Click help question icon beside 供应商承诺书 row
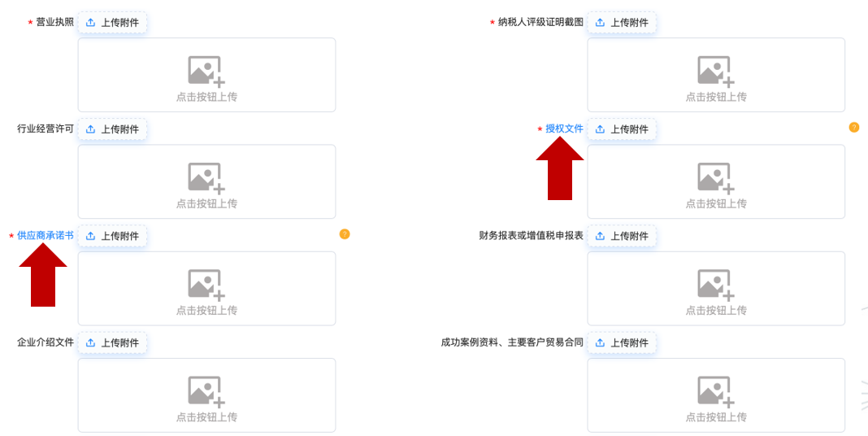 point(345,234)
